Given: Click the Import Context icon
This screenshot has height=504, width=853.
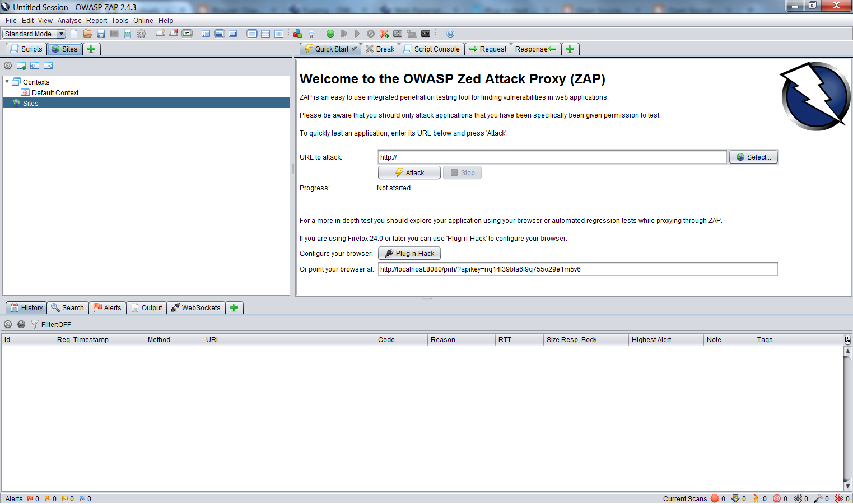Looking at the screenshot, I should pos(35,66).
